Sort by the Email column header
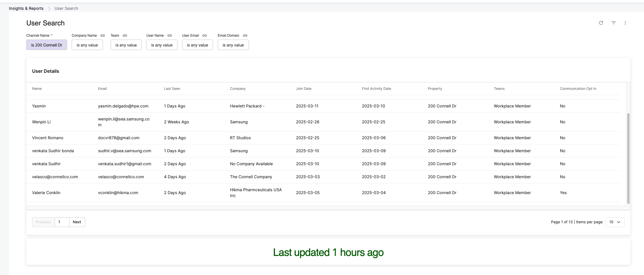The image size is (644, 275). pyautogui.click(x=102, y=89)
